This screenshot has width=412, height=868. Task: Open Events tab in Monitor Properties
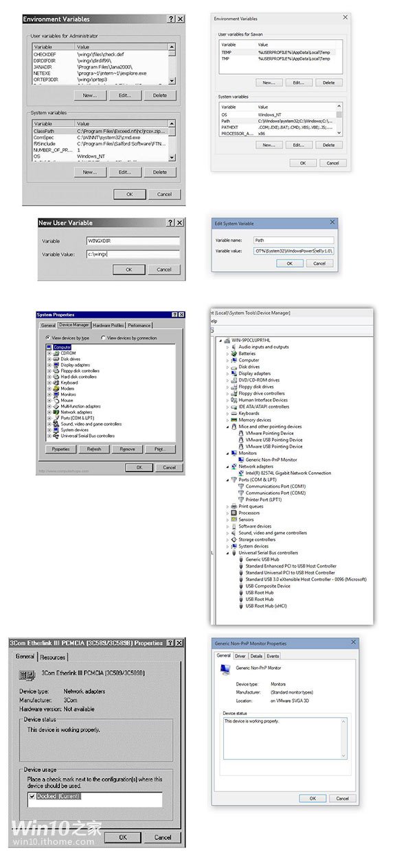point(273,656)
